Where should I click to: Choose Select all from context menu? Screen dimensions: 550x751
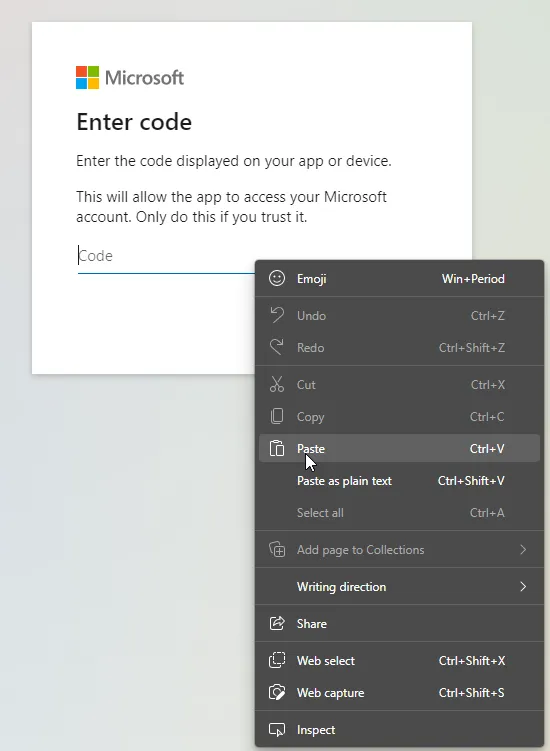399,512
